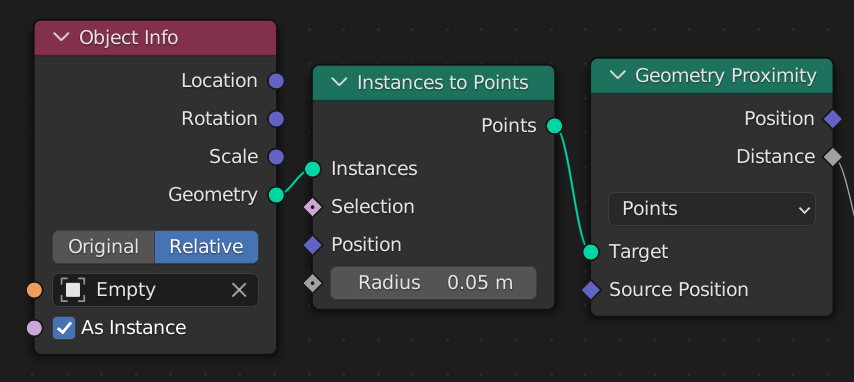The height and width of the screenshot is (382, 854).
Task: Click the Geometry Proximity Target input socket
Action: tap(591, 252)
